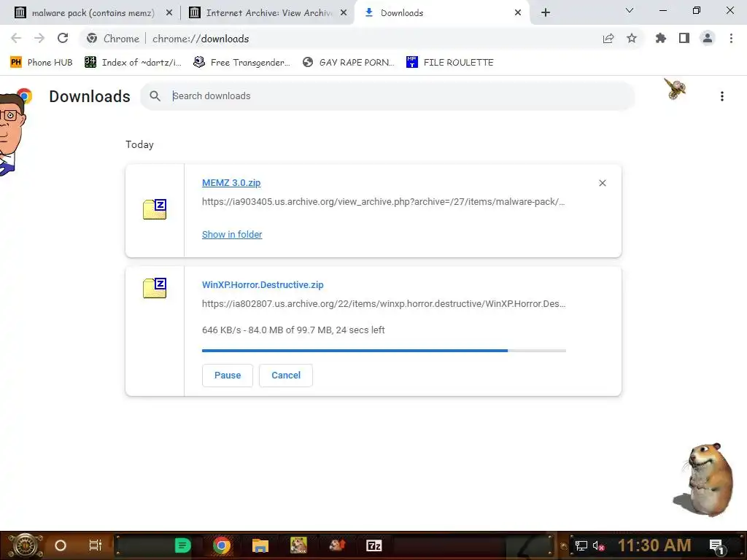Open the notification center icon
Viewport: 747px width, 560px height.
click(716, 546)
